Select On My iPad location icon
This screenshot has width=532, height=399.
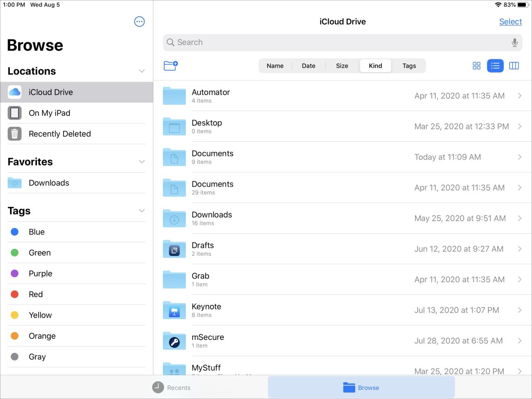pos(15,113)
